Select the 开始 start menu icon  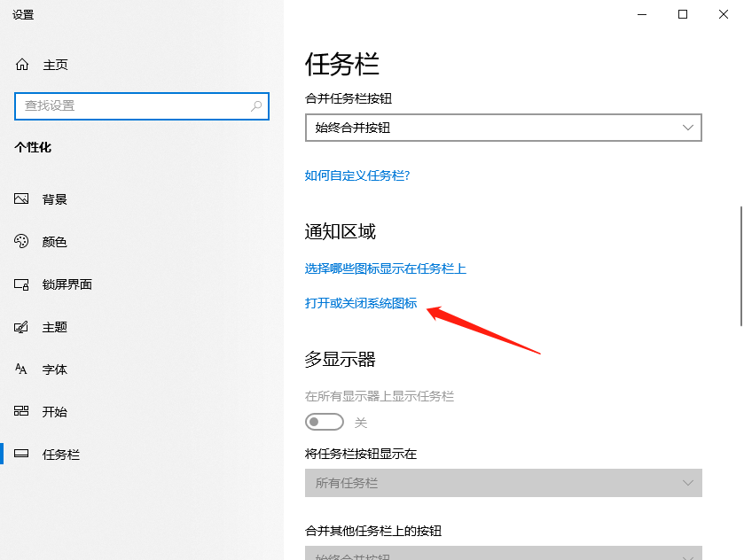(x=21, y=411)
